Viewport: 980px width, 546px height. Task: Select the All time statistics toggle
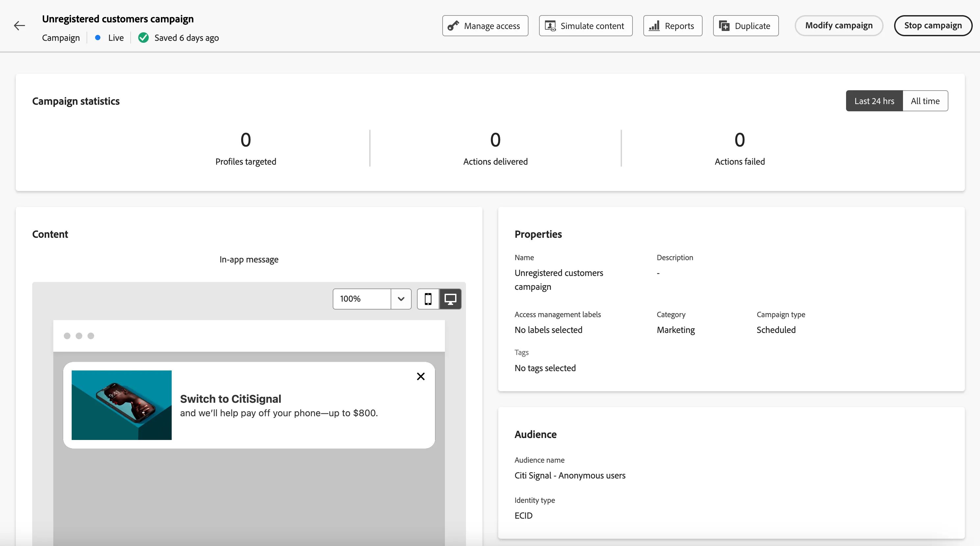[x=925, y=101]
